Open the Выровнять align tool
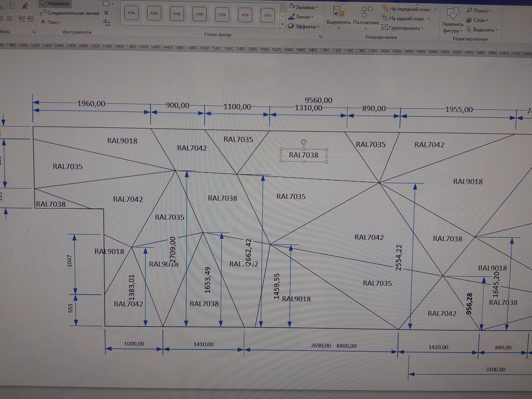The width and height of the screenshot is (532, 399). click(339, 17)
